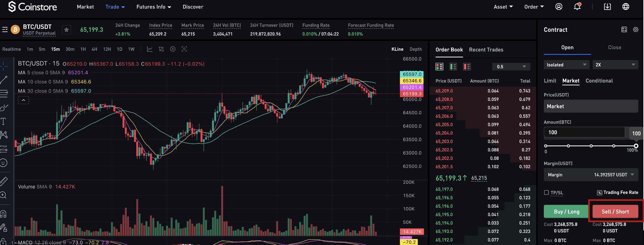Expand the Futures Info menu
Screen dimensions: 644x245
click(x=154, y=7)
